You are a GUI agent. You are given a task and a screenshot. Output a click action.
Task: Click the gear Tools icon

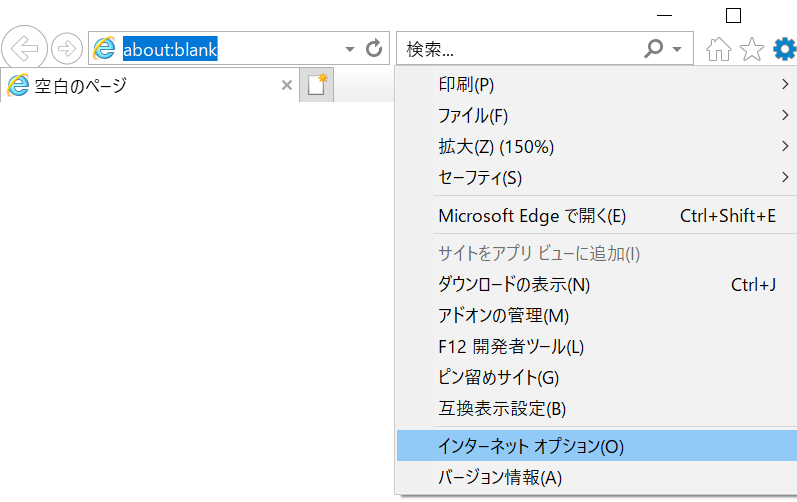(784, 48)
